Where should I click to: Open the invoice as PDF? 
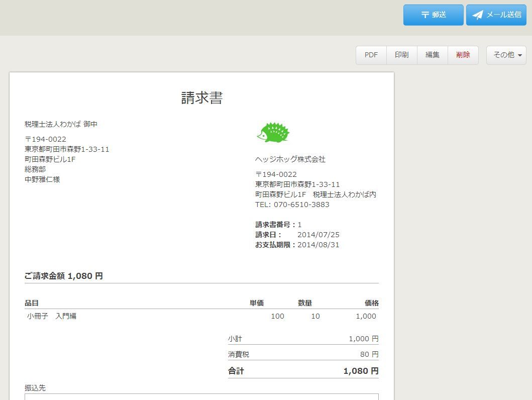[371, 55]
